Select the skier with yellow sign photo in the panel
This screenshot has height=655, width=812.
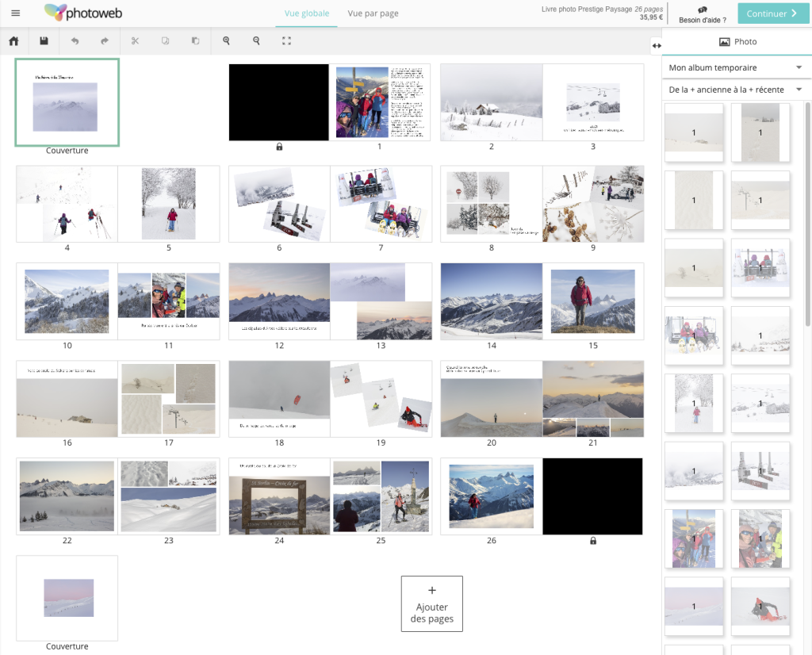point(694,538)
